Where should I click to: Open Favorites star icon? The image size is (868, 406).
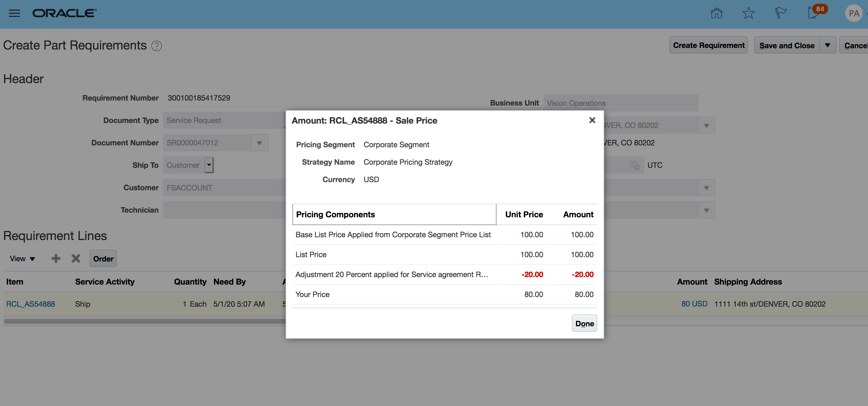pyautogui.click(x=749, y=13)
